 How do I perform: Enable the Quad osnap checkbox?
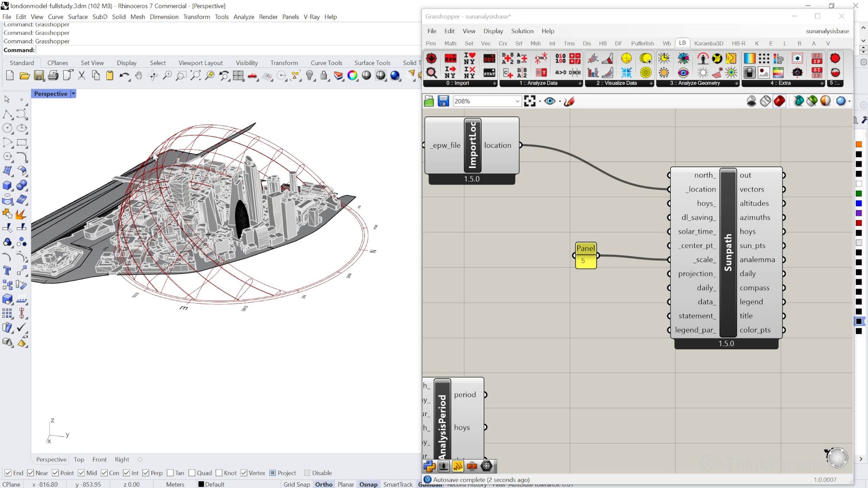click(192, 473)
